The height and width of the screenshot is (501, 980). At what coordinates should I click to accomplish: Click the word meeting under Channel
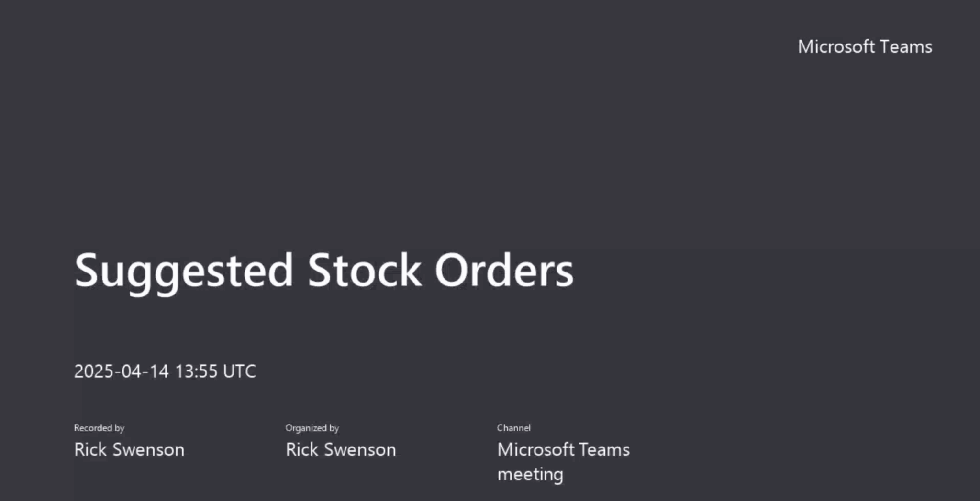[x=530, y=475]
